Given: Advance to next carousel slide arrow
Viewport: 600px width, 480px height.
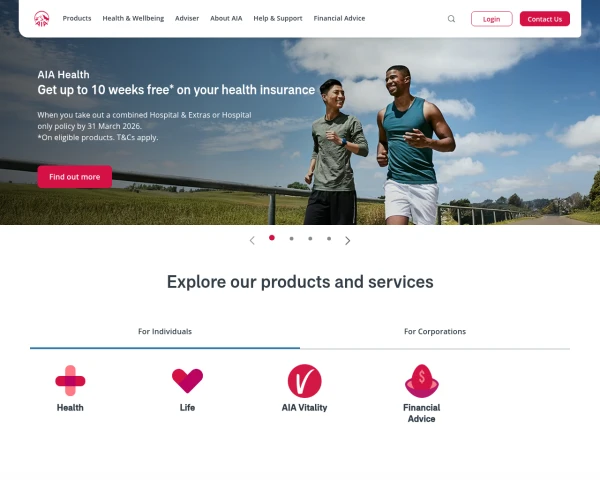Looking at the screenshot, I should pyautogui.click(x=347, y=240).
